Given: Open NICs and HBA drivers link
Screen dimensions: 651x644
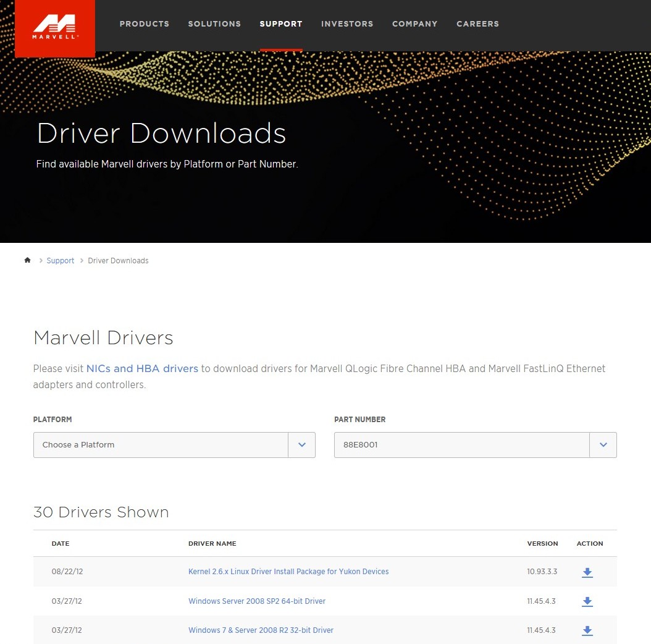Looking at the screenshot, I should pos(142,368).
